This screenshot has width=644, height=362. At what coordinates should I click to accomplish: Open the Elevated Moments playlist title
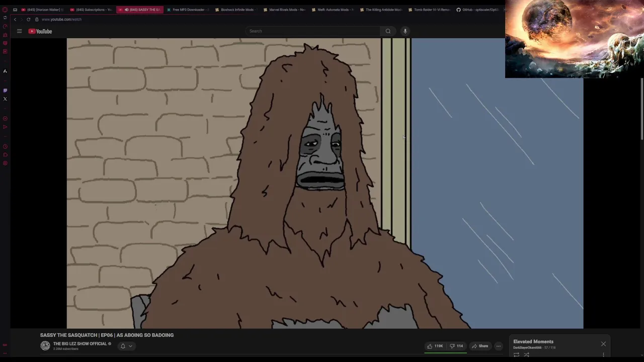click(x=533, y=342)
